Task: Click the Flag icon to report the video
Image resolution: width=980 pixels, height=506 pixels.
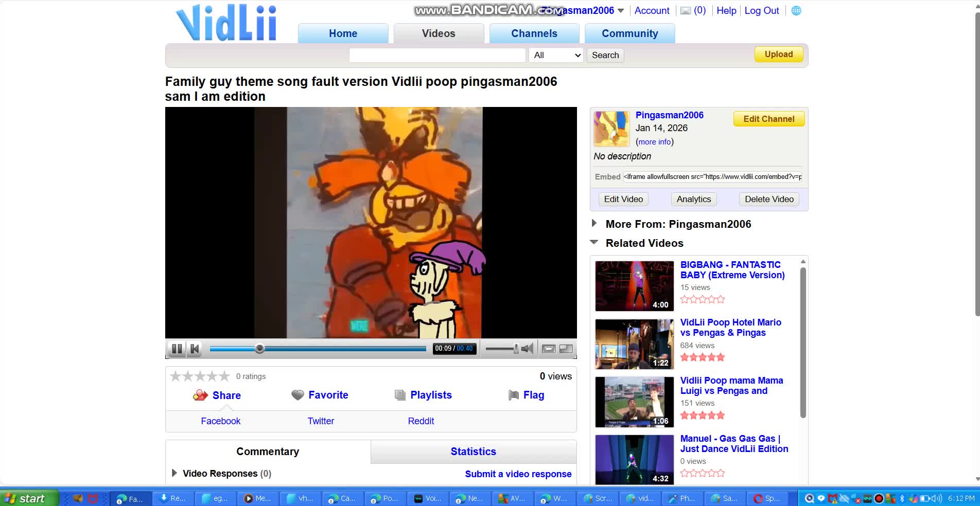Action: click(x=514, y=395)
